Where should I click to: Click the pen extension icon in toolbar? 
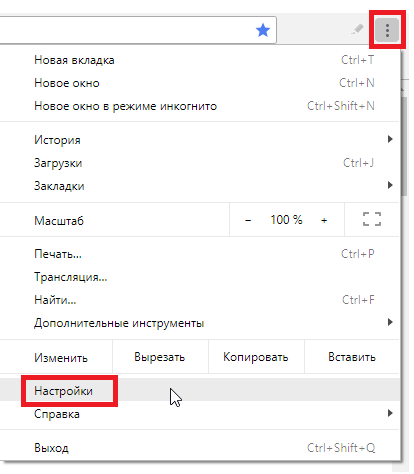coord(357,29)
